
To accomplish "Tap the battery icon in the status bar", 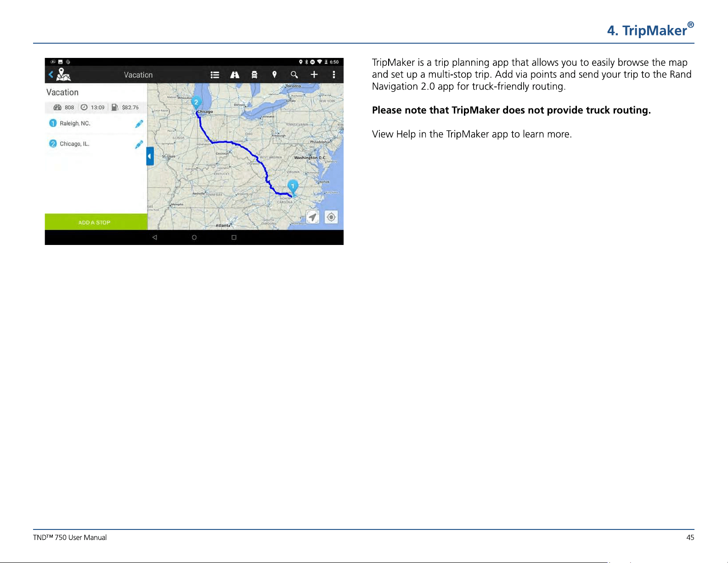I will [x=326, y=62].
